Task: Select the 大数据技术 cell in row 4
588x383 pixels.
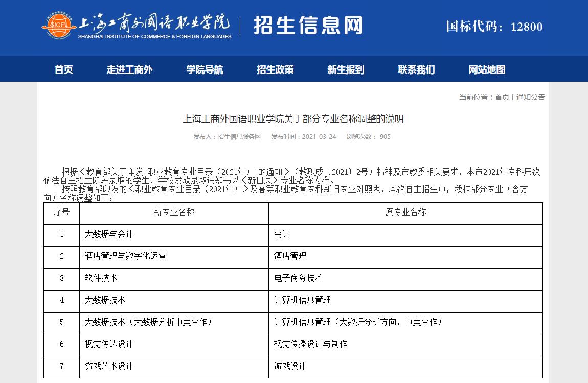Action: point(174,301)
